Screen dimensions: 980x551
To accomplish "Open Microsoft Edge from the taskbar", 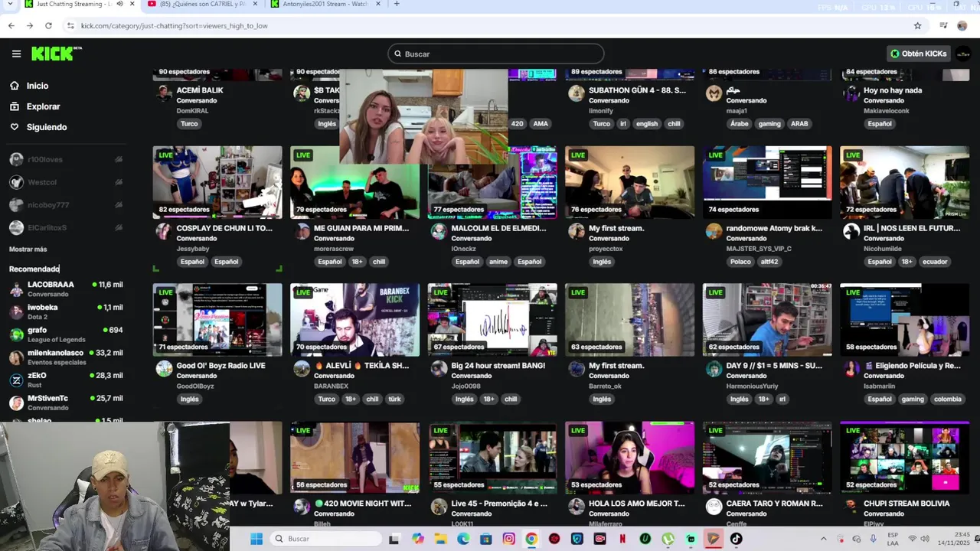I will click(463, 539).
